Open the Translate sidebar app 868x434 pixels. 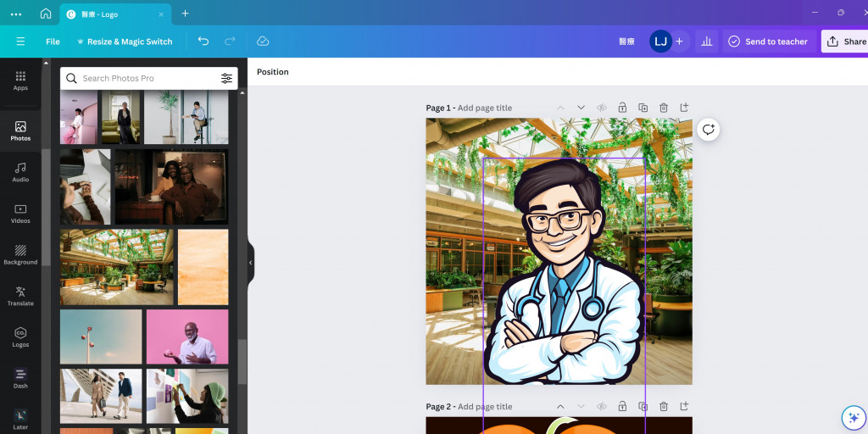[x=20, y=296]
